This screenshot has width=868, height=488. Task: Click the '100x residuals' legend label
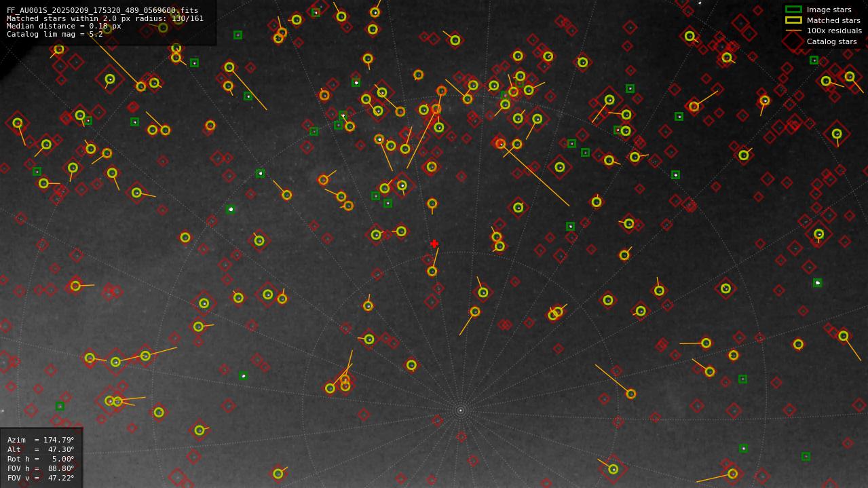[834, 31]
